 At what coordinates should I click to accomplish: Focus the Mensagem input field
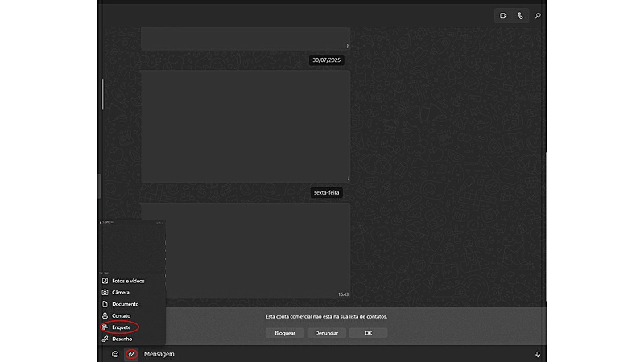point(335,354)
